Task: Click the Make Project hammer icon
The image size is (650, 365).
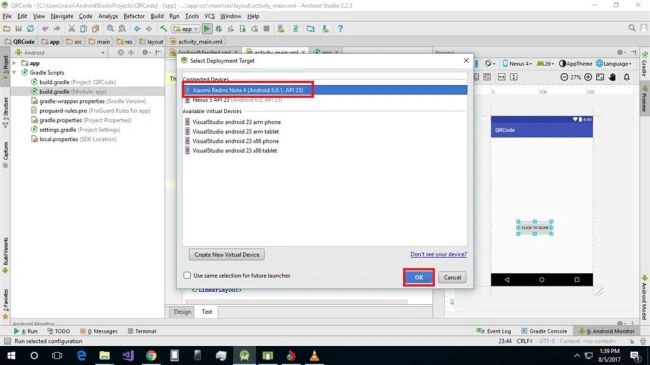Action: click(x=163, y=29)
